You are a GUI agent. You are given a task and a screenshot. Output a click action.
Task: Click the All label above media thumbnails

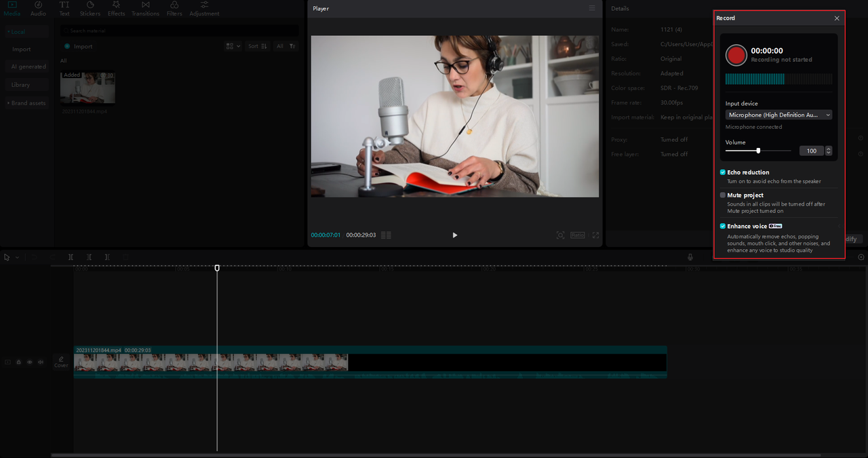point(64,61)
